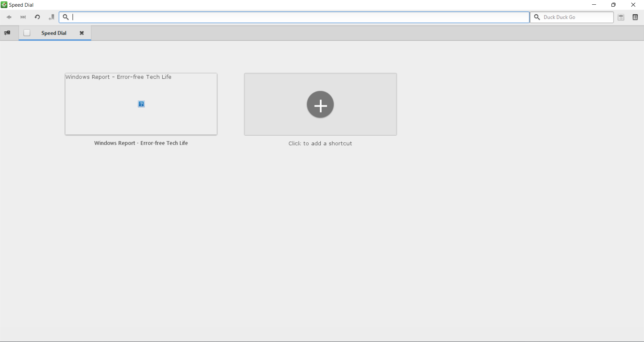
Task: Click the Windows Report - Error-free Tech Life caption
Action: pos(141,143)
